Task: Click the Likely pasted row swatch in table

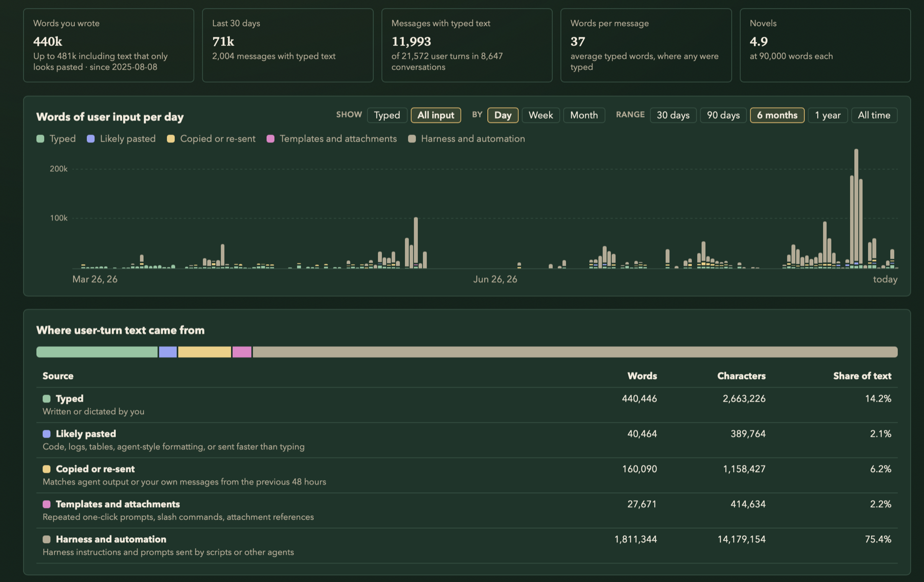Action: click(47, 434)
